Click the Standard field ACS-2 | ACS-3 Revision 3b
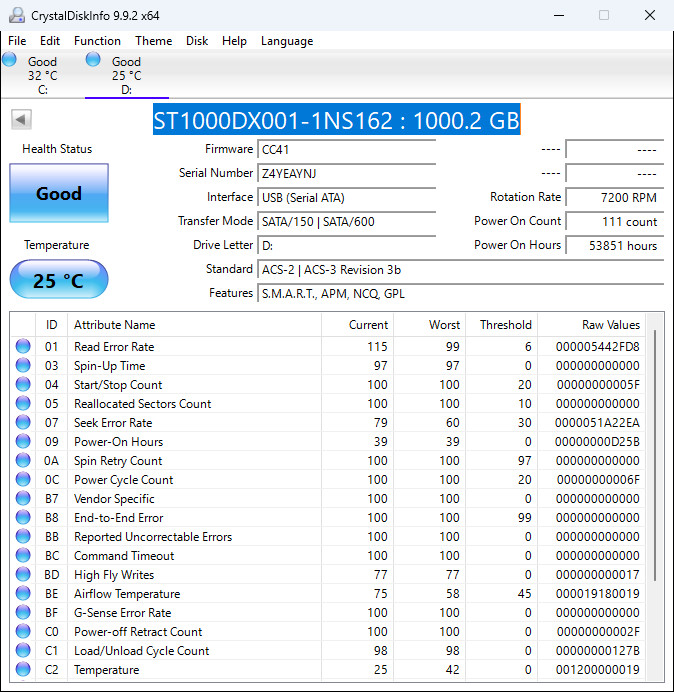The height and width of the screenshot is (692, 674). click(x=461, y=269)
